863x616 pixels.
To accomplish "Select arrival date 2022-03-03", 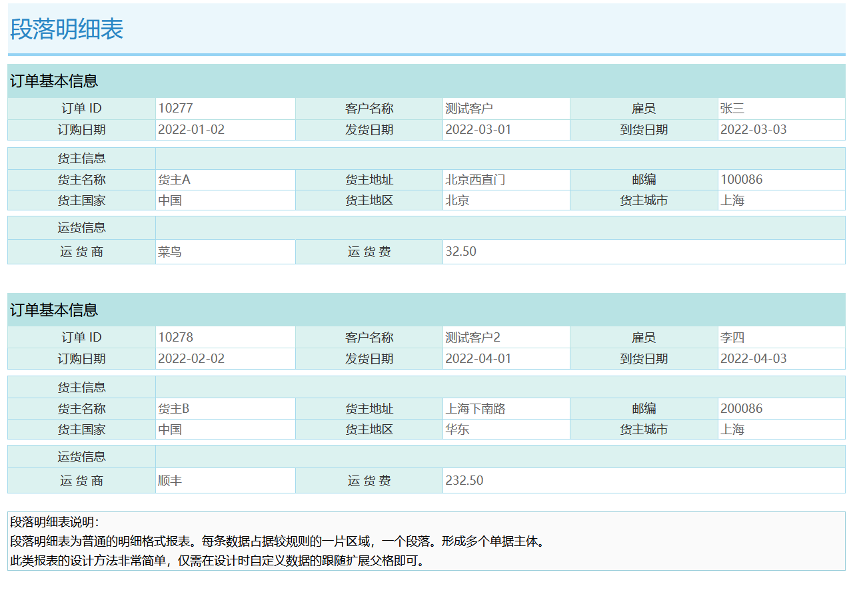I will 754,129.
